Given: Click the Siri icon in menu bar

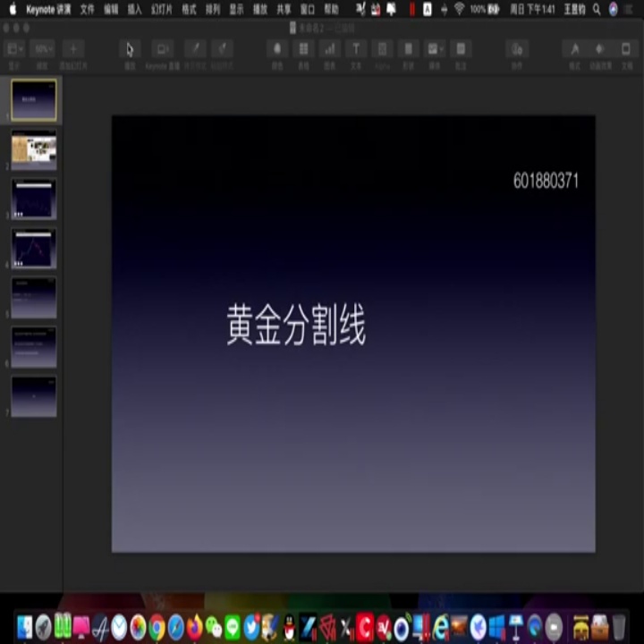Looking at the screenshot, I should pyautogui.click(x=614, y=9).
